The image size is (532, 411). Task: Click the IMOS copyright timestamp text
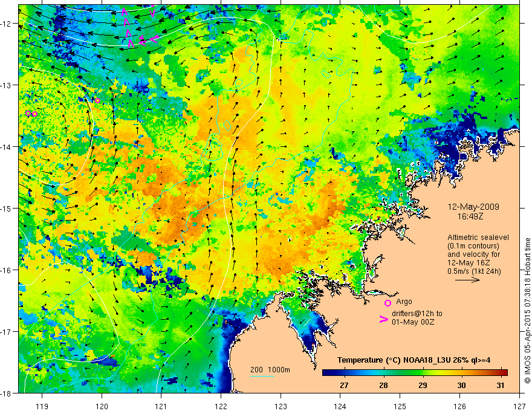tap(528, 311)
